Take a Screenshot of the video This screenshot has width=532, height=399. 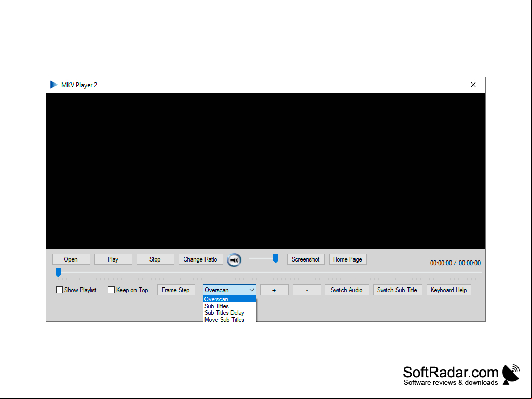306,259
